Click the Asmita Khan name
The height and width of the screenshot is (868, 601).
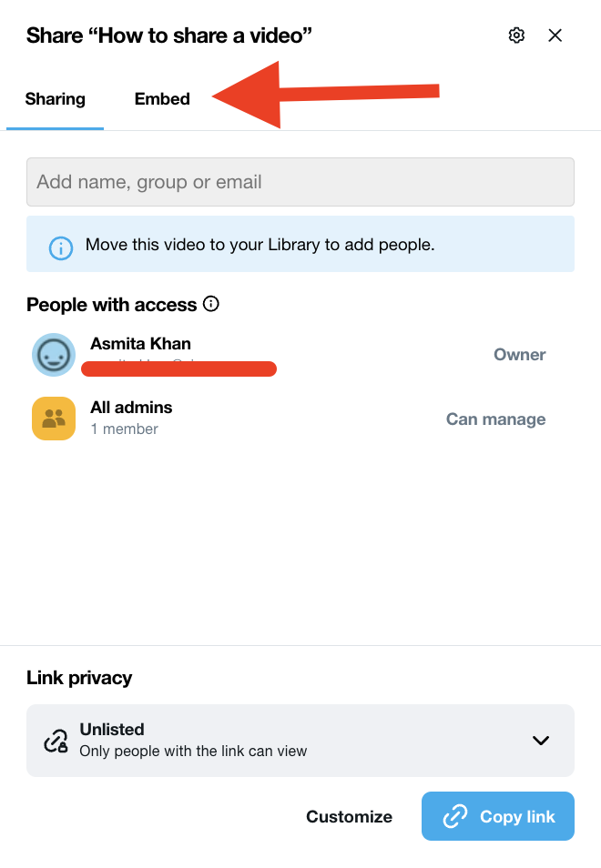point(140,344)
